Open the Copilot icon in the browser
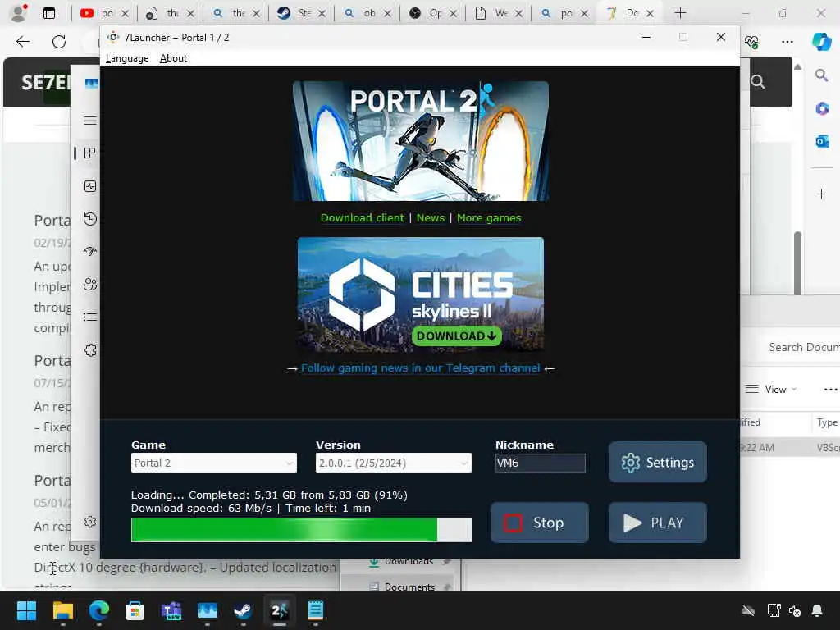 point(821,42)
